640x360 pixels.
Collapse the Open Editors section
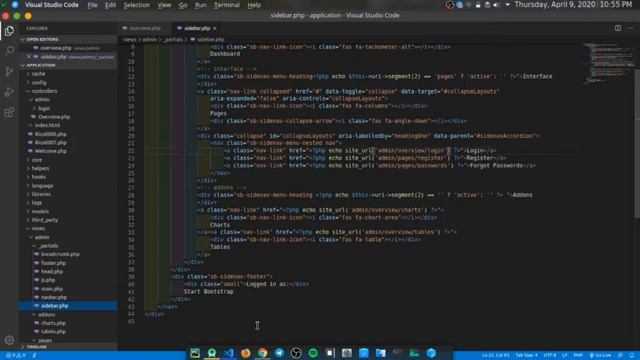click(68, 39)
